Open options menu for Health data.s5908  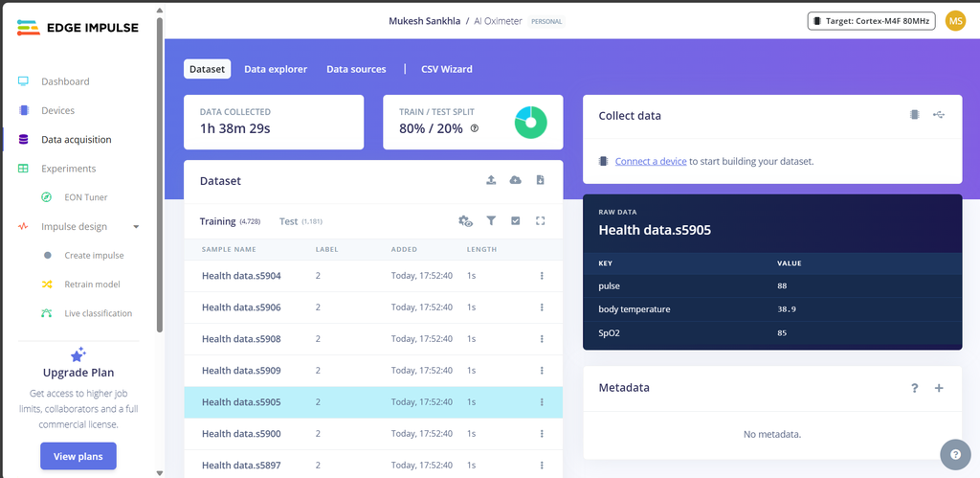point(542,338)
